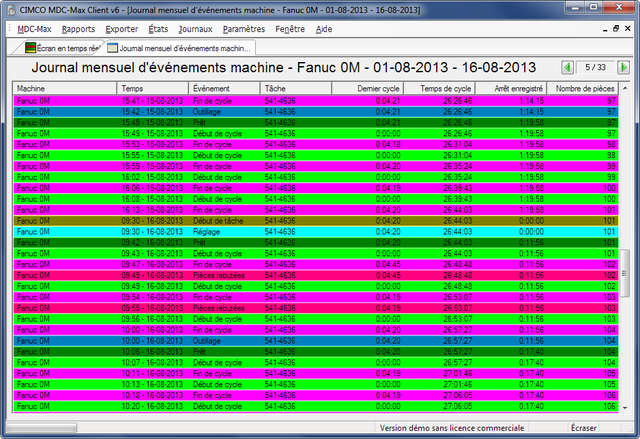The height and width of the screenshot is (439, 640).
Task: Select the 16:13 Fin de cycle row
Action: 316,210
